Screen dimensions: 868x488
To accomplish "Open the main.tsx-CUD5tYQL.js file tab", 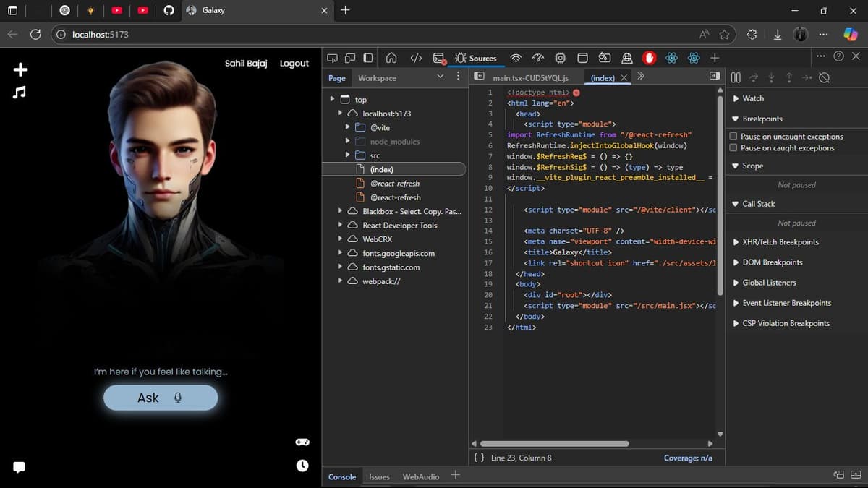I will 530,78.
